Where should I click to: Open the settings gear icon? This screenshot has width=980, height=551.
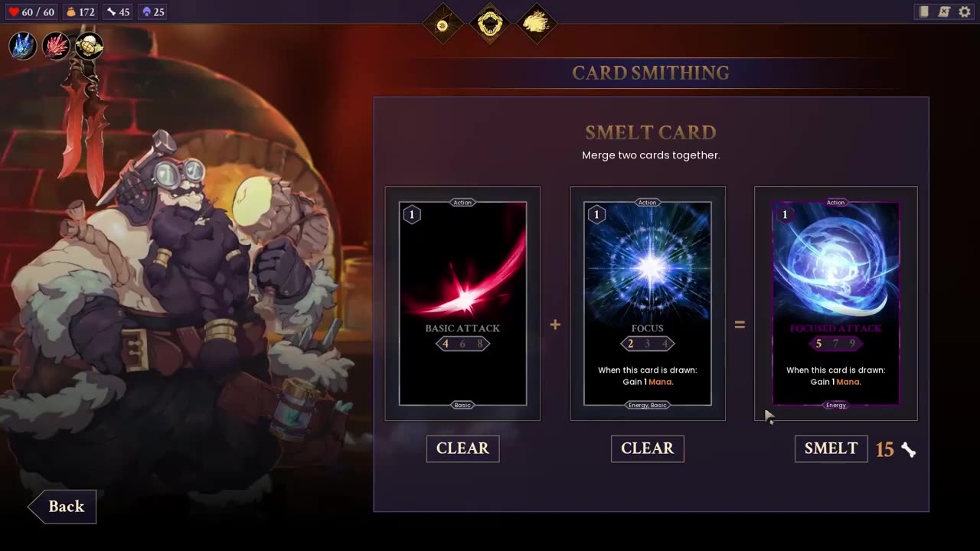[965, 11]
